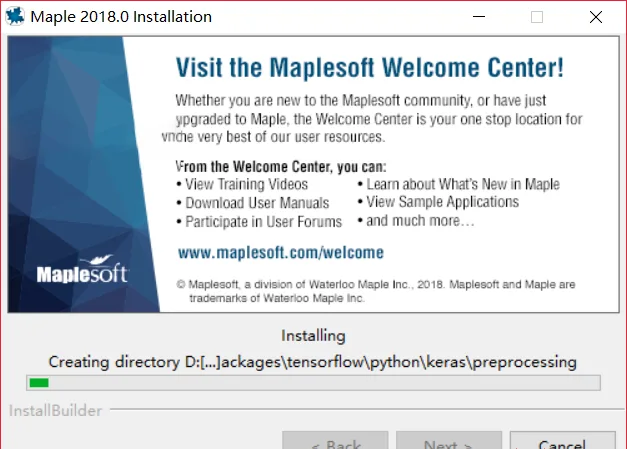Viewport: 627px width, 449px height.
Task: Click 'Learn about What's New in Maple' bullet
Action: pyautogui.click(x=459, y=184)
